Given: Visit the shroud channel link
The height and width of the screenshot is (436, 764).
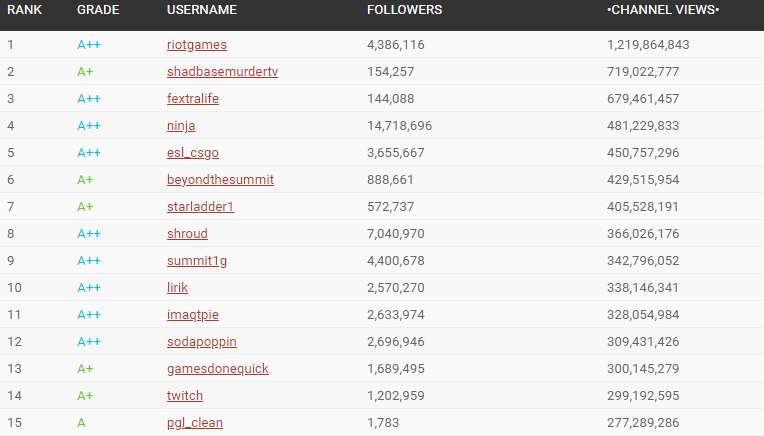Looking at the screenshot, I should coord(187,234).
